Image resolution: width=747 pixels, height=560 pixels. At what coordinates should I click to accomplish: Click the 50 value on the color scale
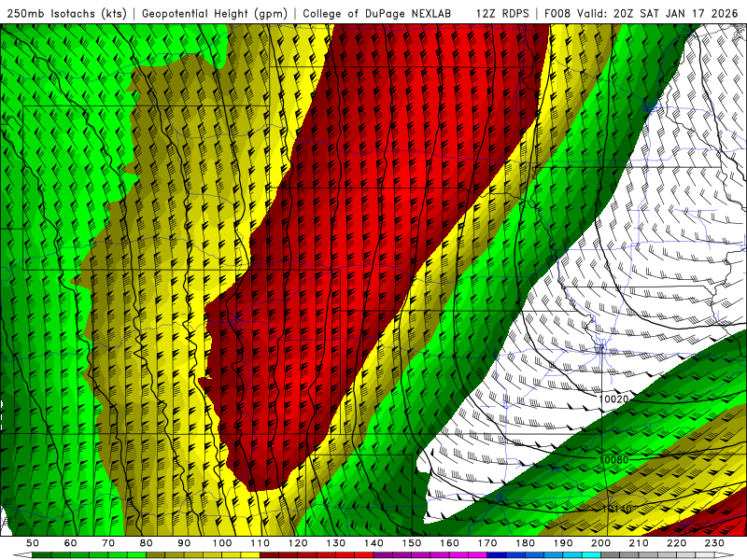point(33,543)
